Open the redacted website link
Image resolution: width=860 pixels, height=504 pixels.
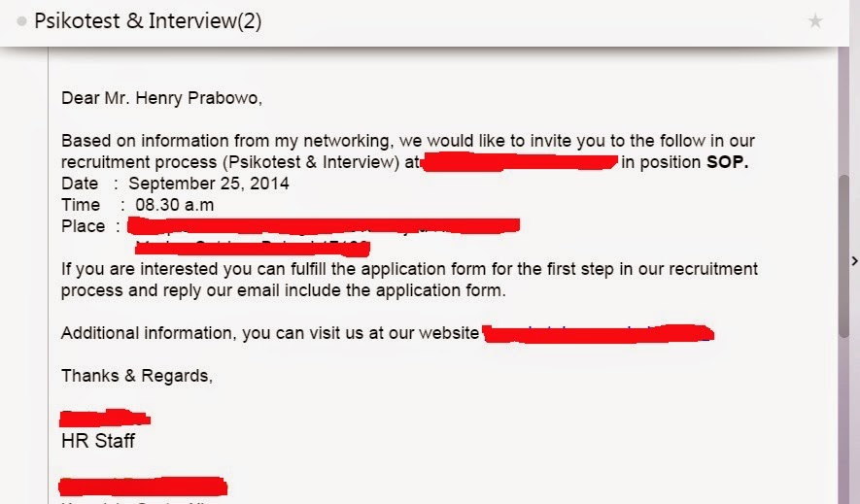coord(599,334)
